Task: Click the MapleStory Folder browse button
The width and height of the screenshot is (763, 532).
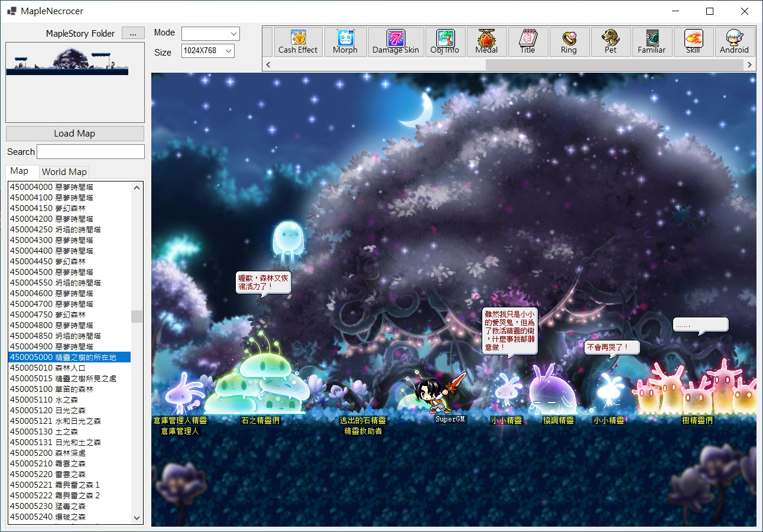Action: pyautogui.click(x=133, y=33)
